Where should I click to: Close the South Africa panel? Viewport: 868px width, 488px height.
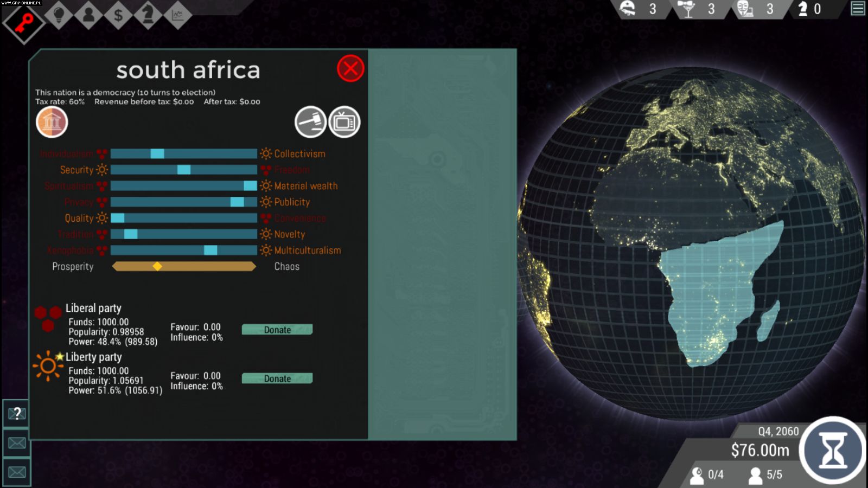coord(350,69)
